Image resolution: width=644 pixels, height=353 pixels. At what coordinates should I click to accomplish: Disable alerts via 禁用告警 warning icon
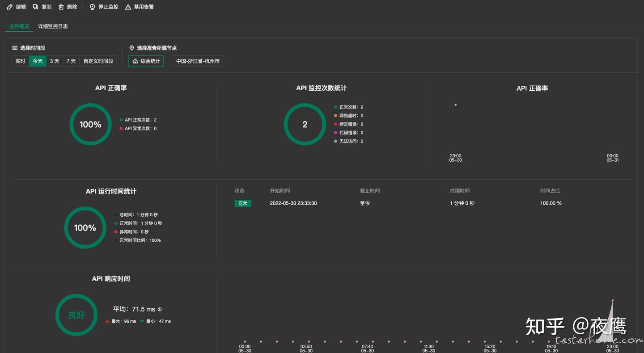point(128,7)
